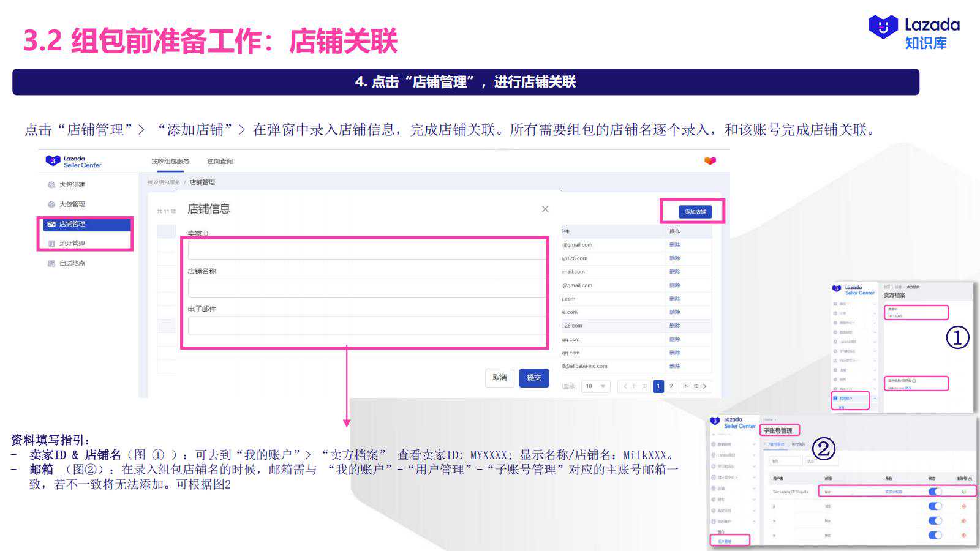Click the role link in the Test Lazada CB Shop 01 row

[894, 492]
